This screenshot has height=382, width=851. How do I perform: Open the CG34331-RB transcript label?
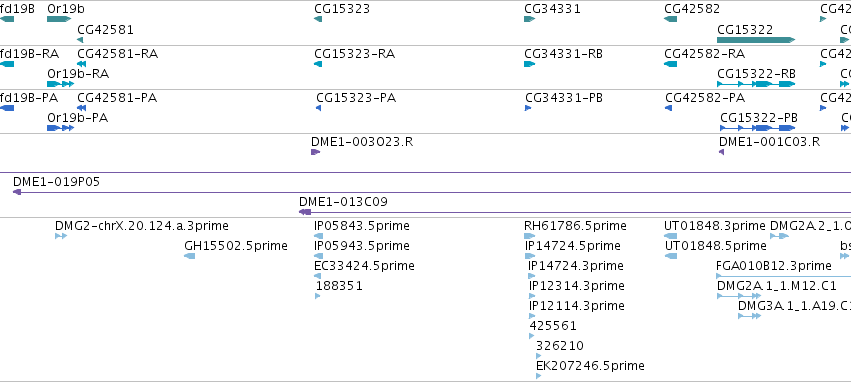point(563,54)
